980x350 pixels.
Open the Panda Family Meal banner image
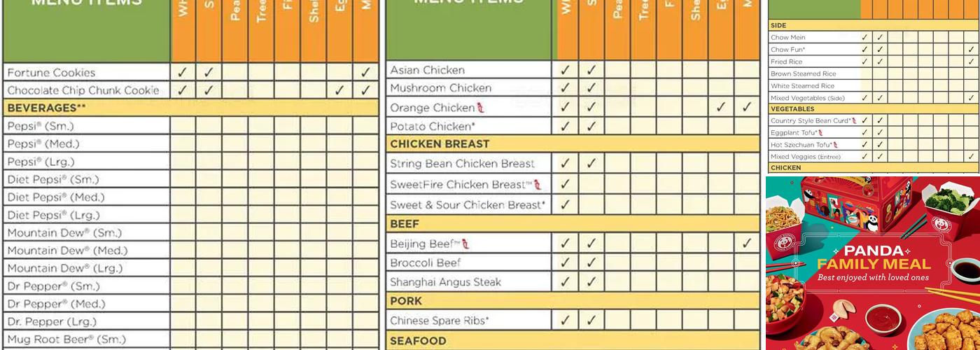pos(872,263)
